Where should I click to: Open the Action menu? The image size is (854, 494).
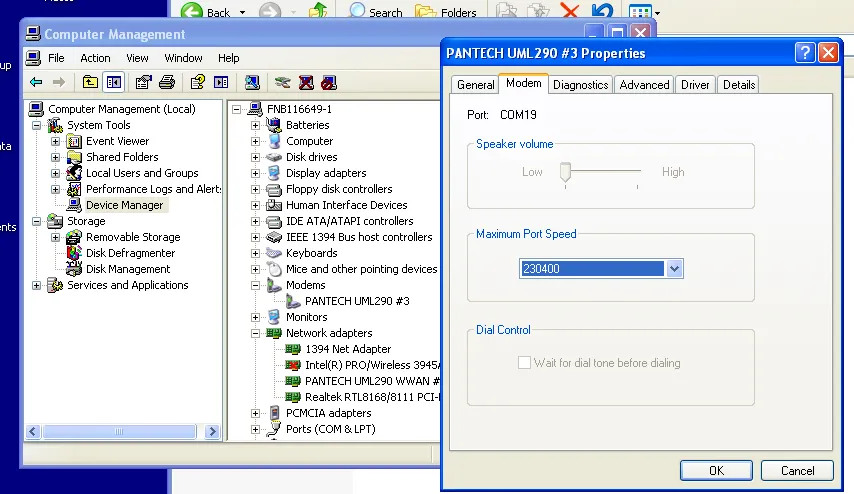click(95, 58)
